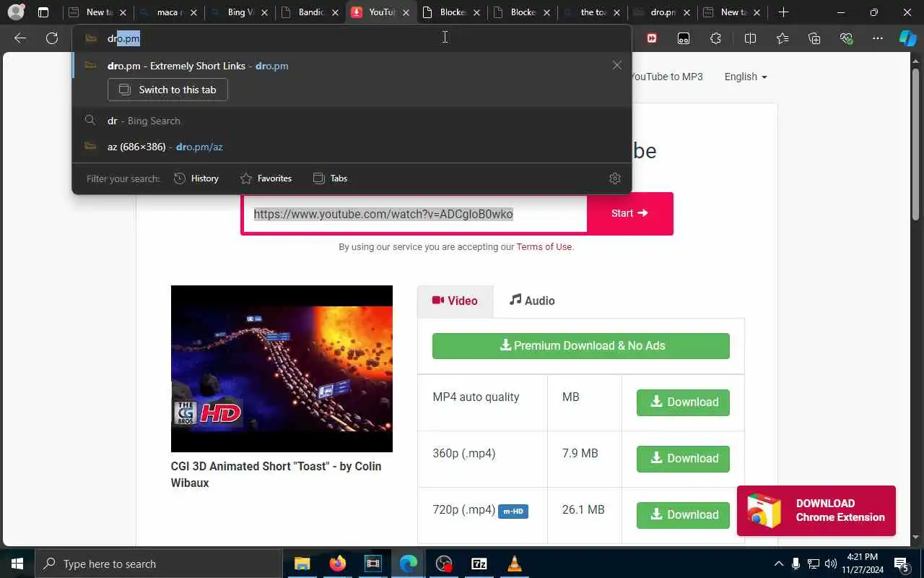This screenshot has width=924, height=578.
Task: Select the az (686×386) dro.pm/az suggestion
Action: (x=352, y=147)
